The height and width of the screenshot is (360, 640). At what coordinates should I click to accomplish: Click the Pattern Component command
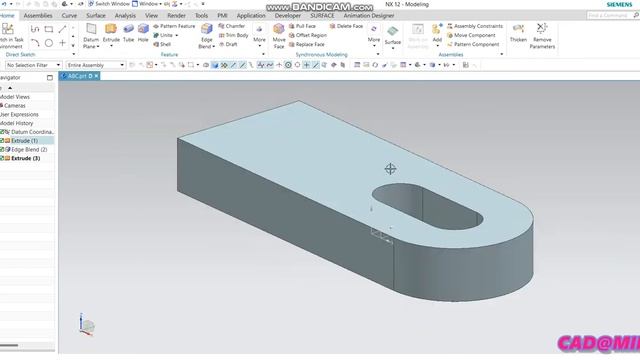[x=473, y=44]
